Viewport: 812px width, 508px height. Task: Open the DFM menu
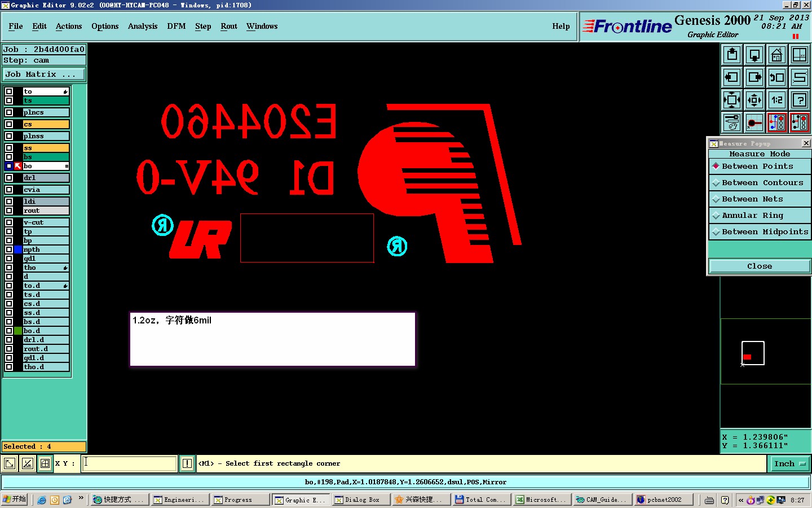coord(176,26)
